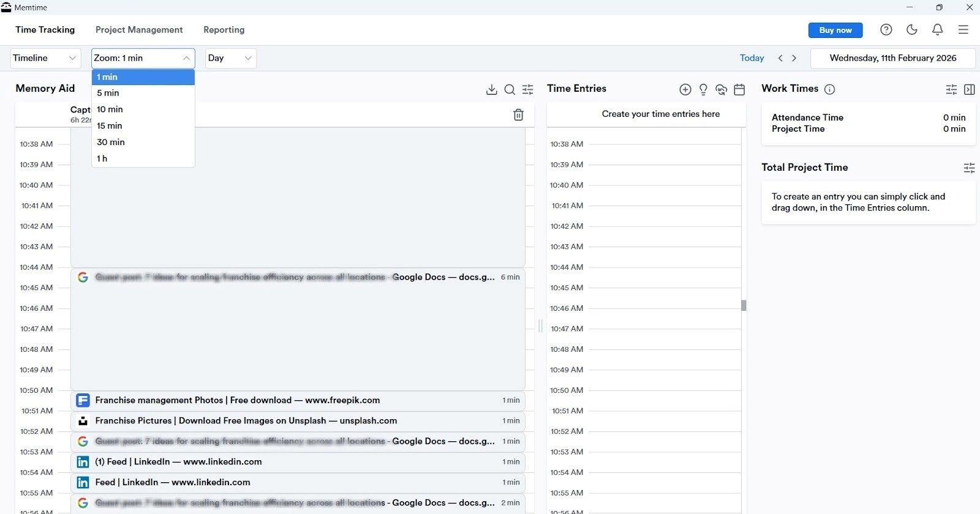This screenshot has height=514, width=980.
Task: Click the trash delete icon
Action: (518, 114)
